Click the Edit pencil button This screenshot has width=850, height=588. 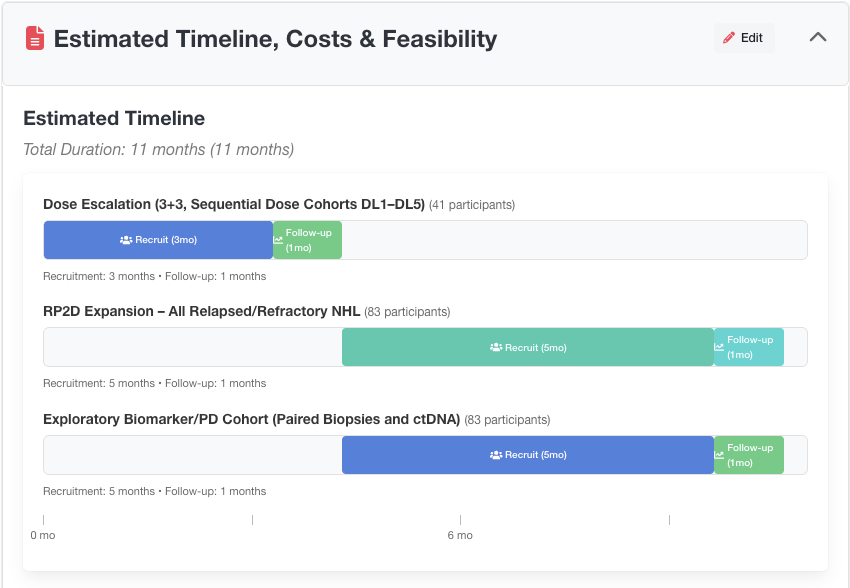tap(743, 38)
